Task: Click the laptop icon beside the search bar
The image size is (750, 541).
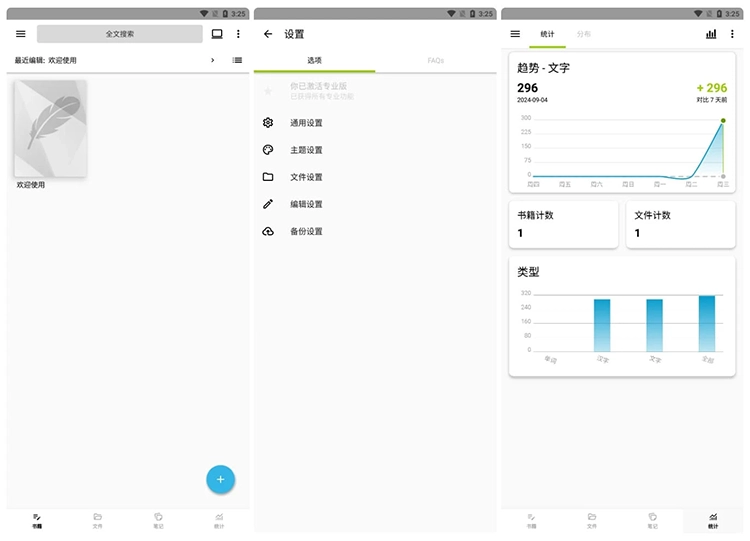Action: 217,34
